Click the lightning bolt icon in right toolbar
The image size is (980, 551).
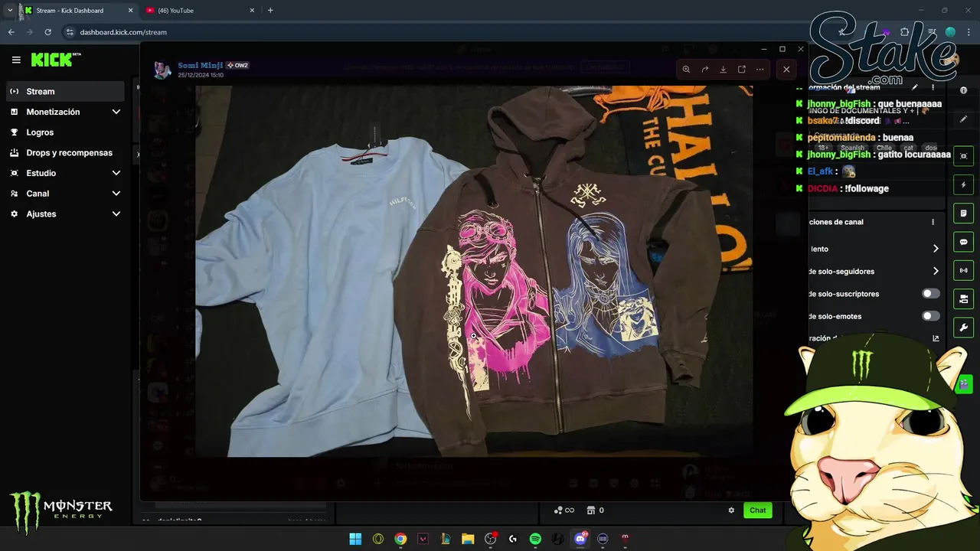(x=963, y=184)
